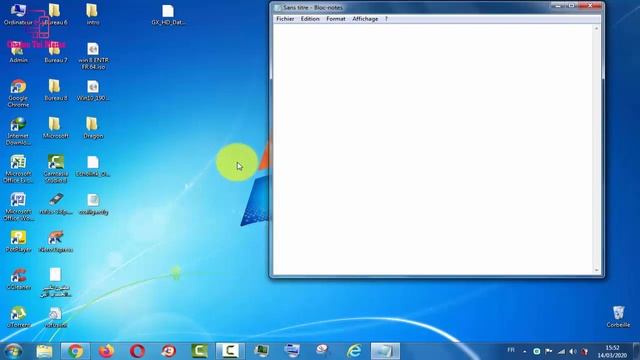Image resolution: width=640 pixels, height=360 pixels.
Task: Open the Affichage menu in Bloc-notes
Action: (x=365, y=19)
